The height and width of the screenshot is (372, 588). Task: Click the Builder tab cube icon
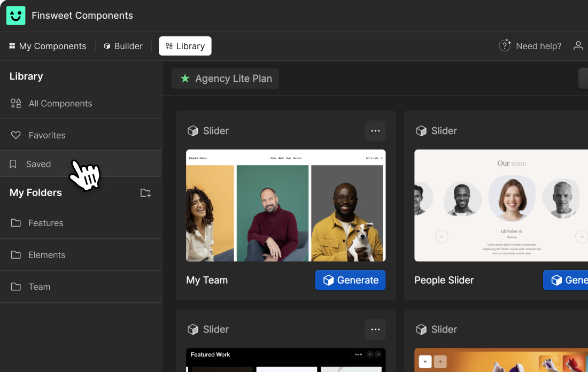pos(107,46)
